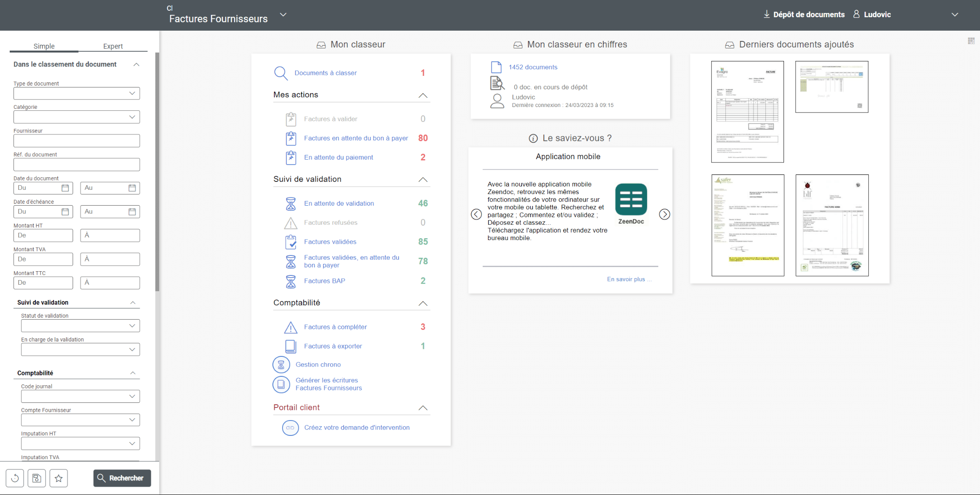Click the hourglass icon for En attente de validation

[291, 203]
